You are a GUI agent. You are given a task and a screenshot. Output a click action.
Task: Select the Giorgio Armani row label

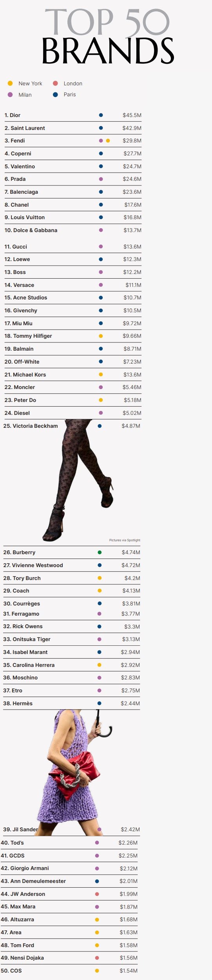pos(25,868)
